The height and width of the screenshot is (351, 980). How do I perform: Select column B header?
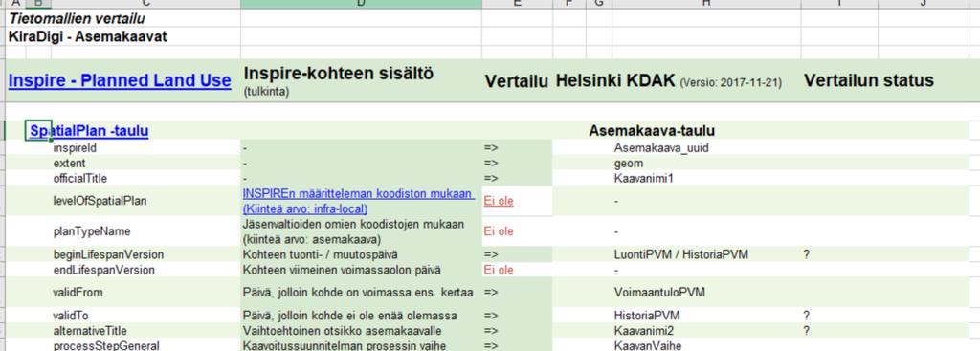(x=38, y=4)
